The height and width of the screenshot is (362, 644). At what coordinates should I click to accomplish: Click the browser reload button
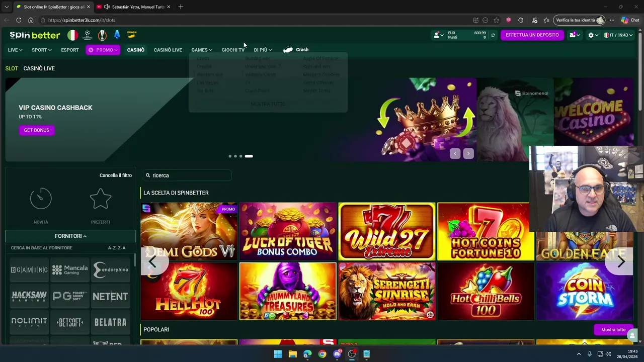point(19,20)
